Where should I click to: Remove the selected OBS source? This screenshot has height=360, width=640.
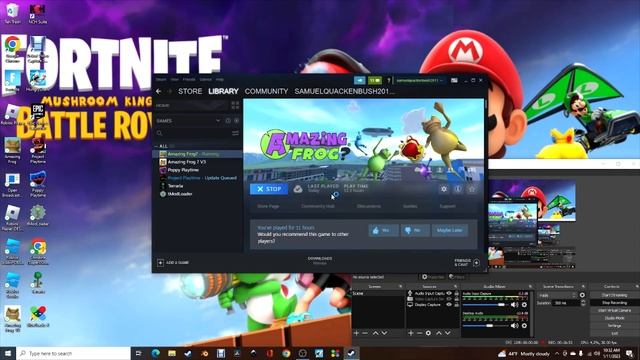tap(419, 333)
